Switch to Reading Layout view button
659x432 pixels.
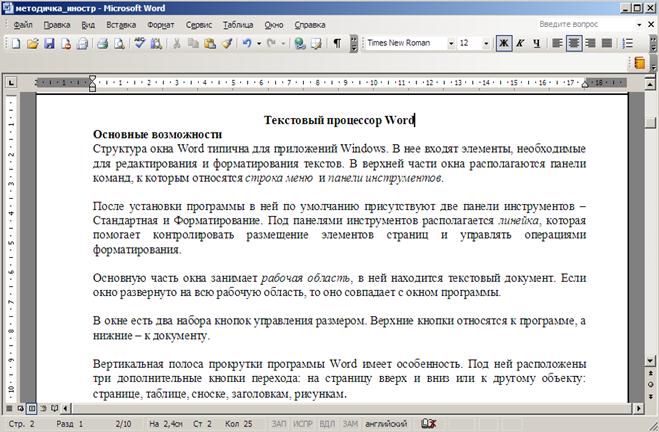pyautogui.click(x=54, y=408)
